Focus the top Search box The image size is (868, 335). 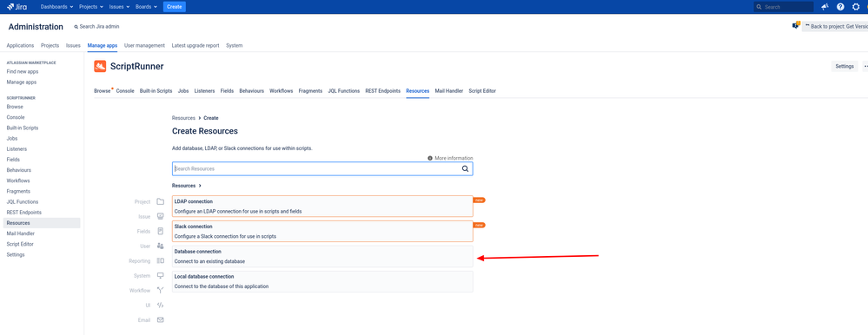click(x=784, y=7)
